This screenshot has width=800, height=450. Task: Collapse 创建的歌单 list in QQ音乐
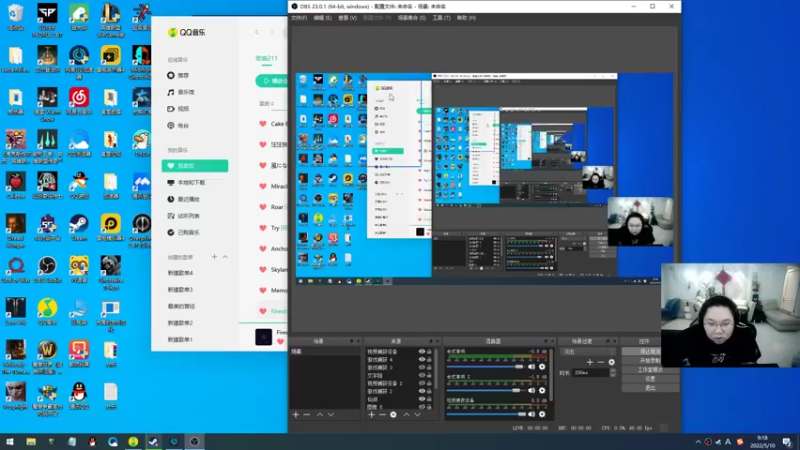click(x=225, y=257)
